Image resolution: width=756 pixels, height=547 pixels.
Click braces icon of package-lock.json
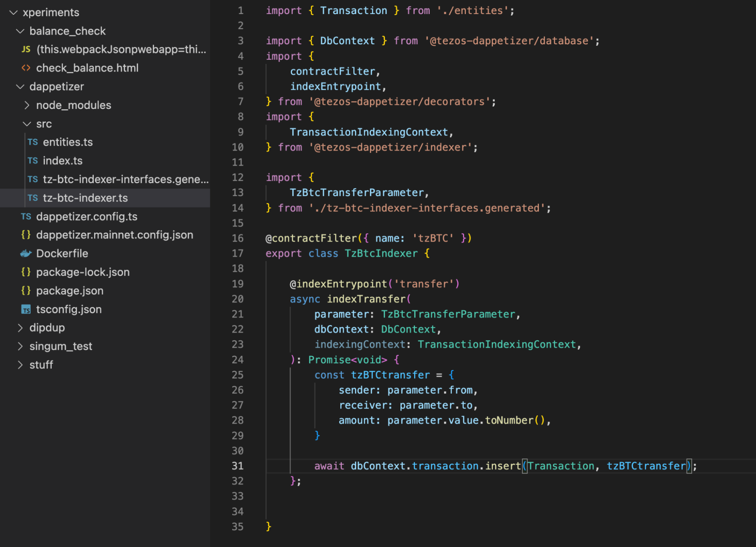click(x=26, y=272)
